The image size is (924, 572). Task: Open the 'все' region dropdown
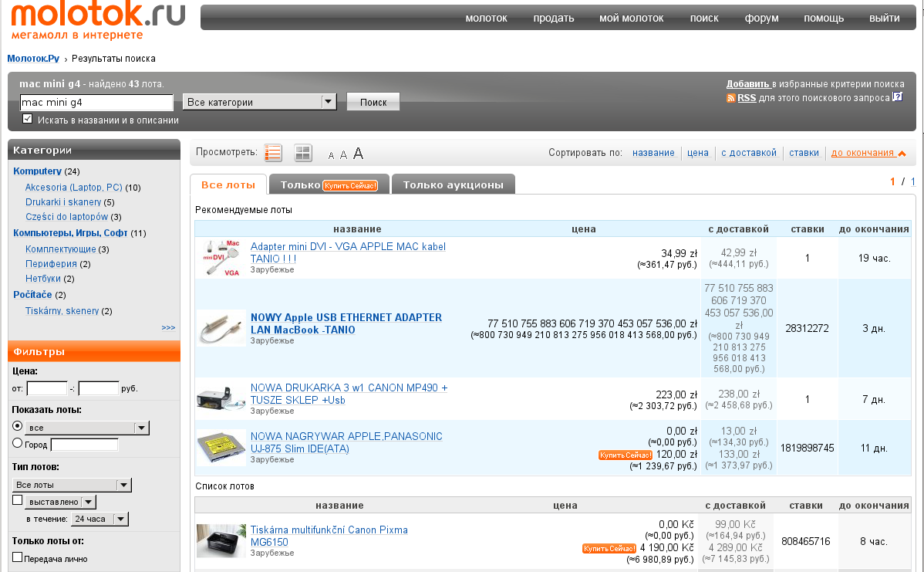tap(87, 428)
